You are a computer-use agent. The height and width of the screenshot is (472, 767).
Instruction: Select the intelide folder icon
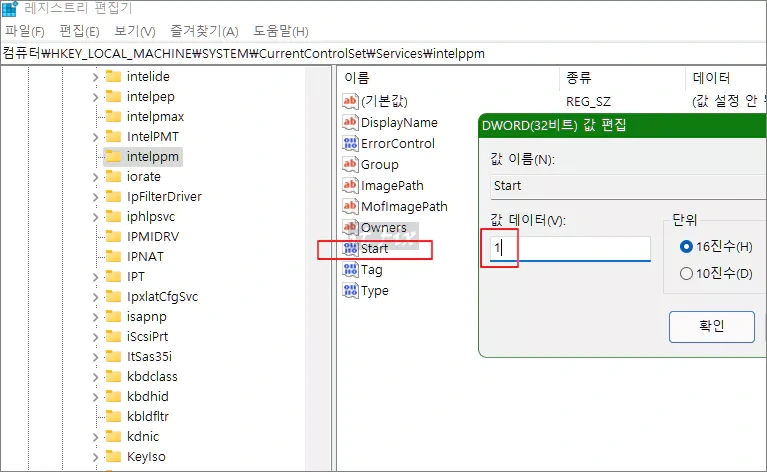(x=113, y=76)
